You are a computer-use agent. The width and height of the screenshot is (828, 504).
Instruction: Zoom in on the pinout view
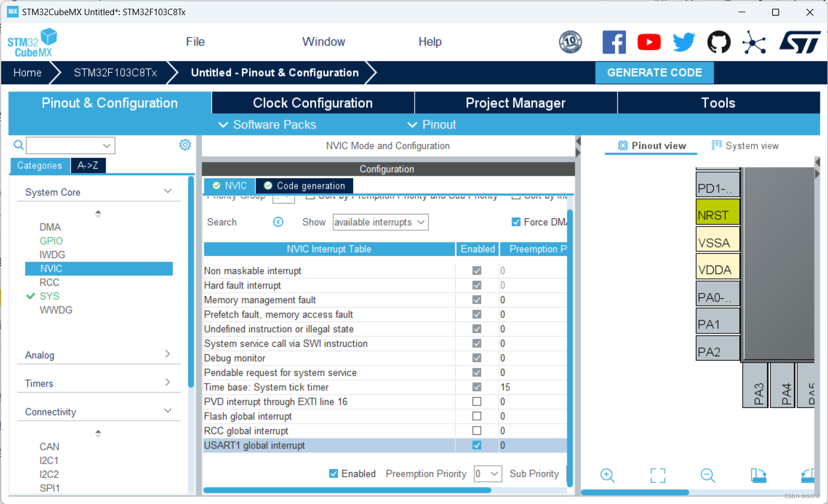[607, 475]
